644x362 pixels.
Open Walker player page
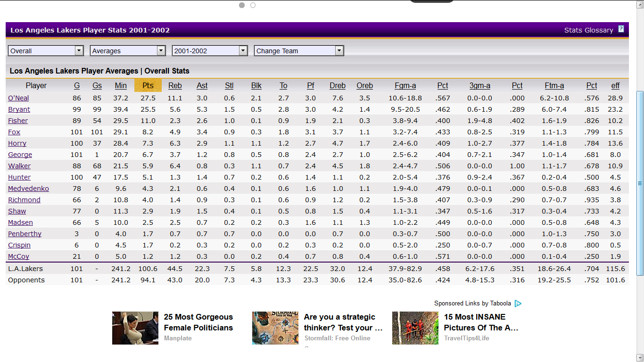tap(19, 166)
